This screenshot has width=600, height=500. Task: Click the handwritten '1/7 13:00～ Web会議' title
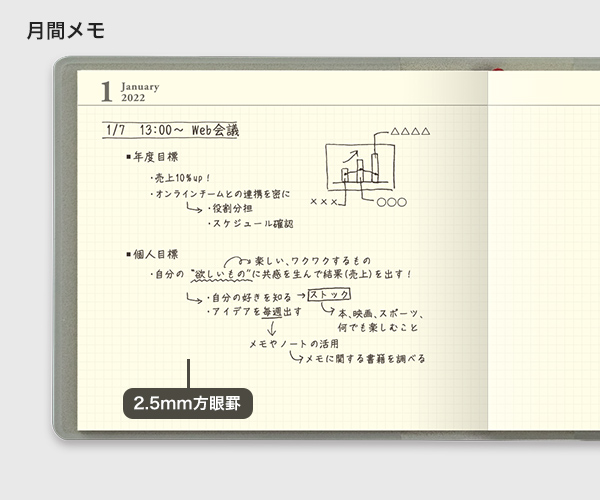[x=171, y=130]
